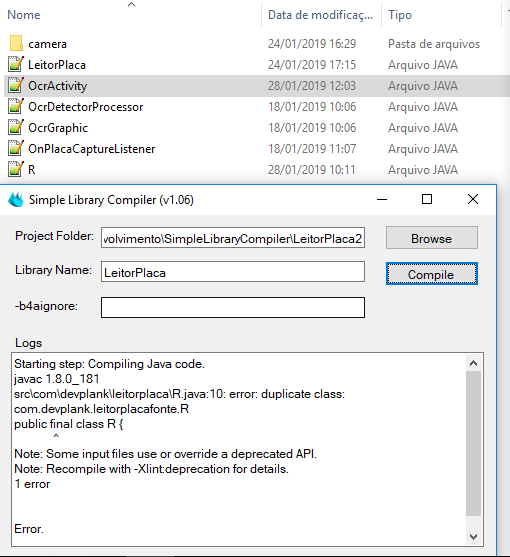
Task: Click the OcrActivity file icon
Action: [16, 85]
